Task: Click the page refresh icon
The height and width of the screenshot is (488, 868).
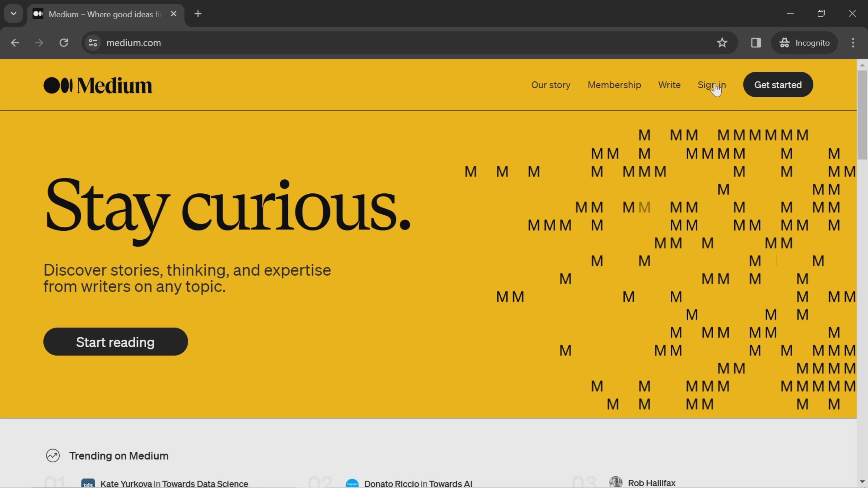Action: [64, 42]
